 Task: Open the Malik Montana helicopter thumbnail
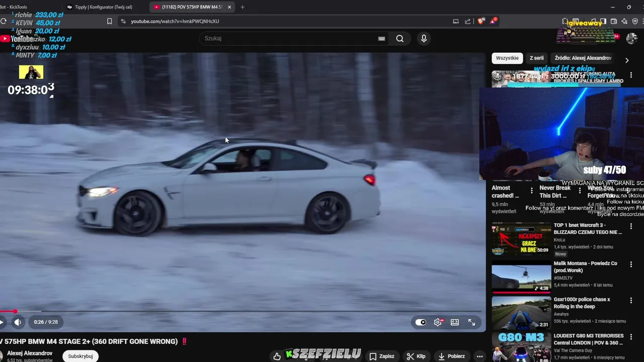click(x=521, y=276)
